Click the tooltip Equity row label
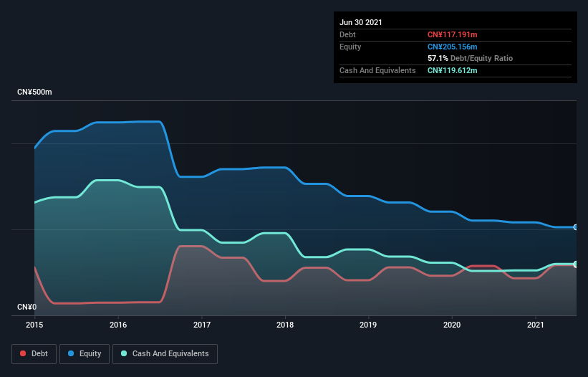Image resolution: width=588 pixels, height=377 pixels. click(350, 47)
